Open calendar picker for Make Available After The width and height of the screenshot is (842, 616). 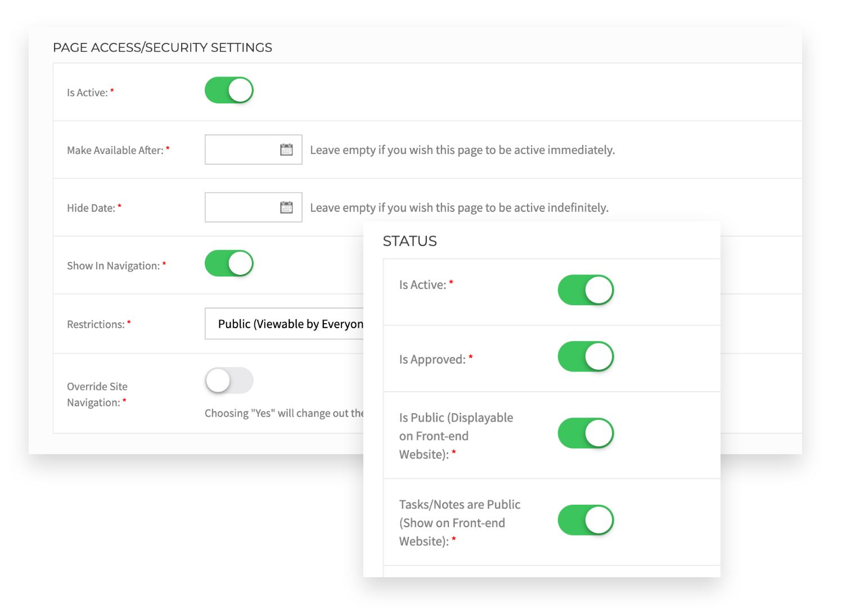[x=286, y=150]
